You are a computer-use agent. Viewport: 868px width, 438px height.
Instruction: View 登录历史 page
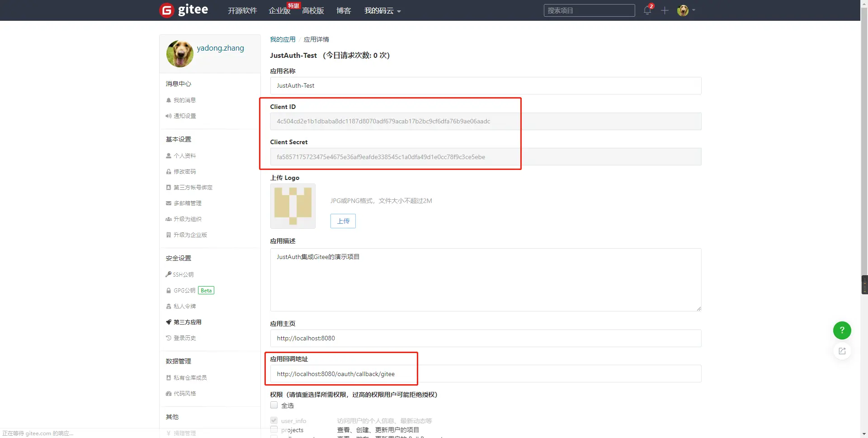(x=185, y=338)
